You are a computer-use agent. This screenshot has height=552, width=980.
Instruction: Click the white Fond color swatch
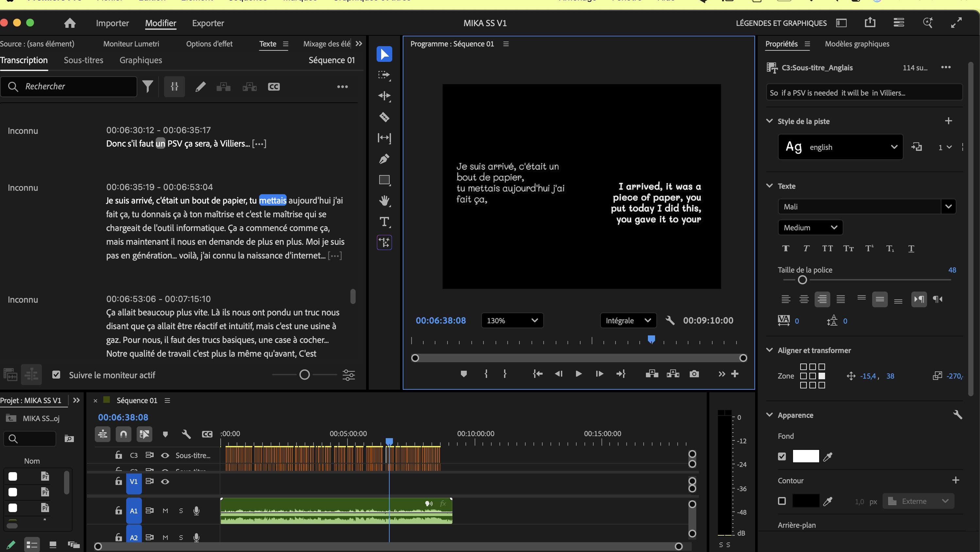coord(805,456)
